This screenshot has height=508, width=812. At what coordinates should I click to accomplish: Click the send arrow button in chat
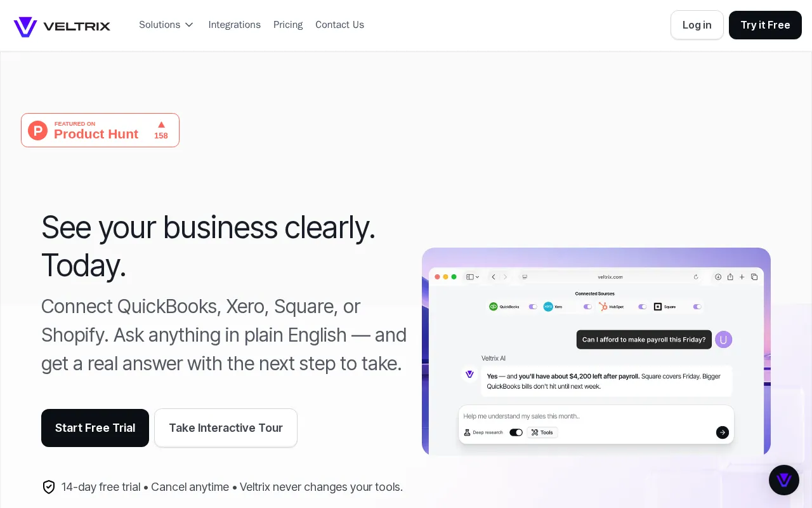pos(723,432)
